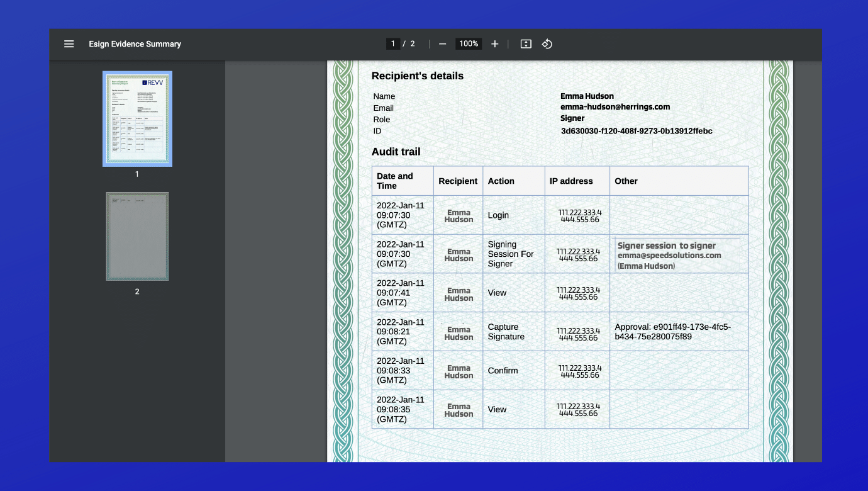This screenshot has width=868, height=491.
Task: Select the page 1 thumbnail
Action: click(137, 118)
